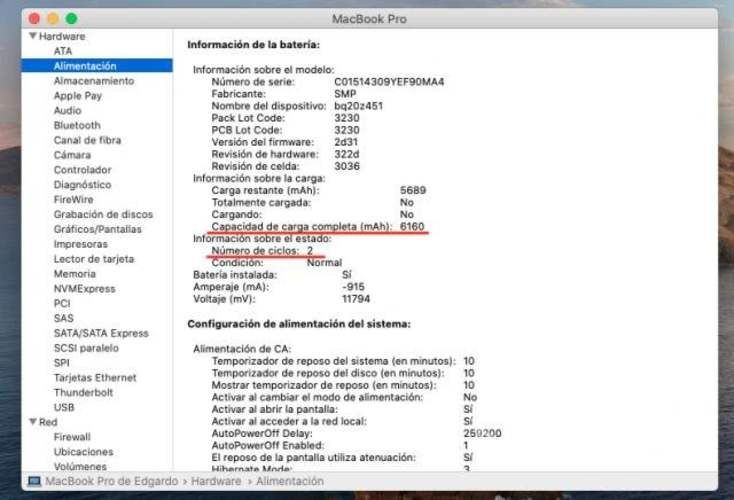Click Información sobre la carga label
The width and height of the screenshot is (734, 500).
(x=259, y=178)
